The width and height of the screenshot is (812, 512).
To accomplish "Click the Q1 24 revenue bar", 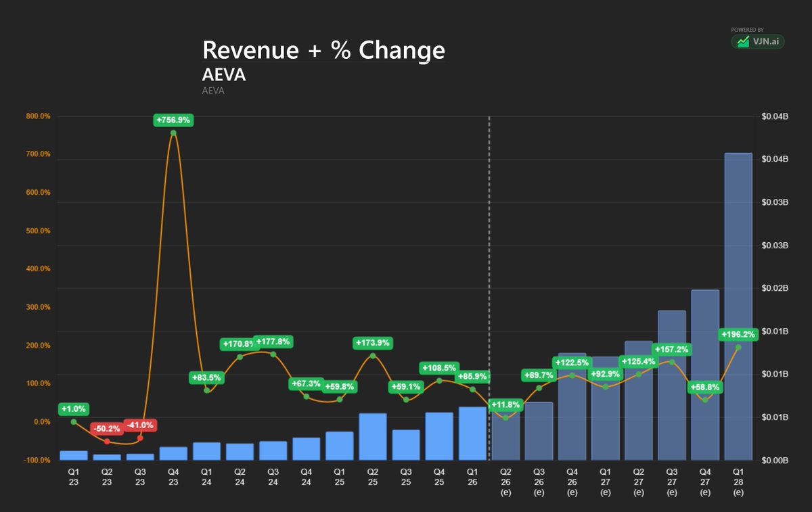I will tap(206, 451).
